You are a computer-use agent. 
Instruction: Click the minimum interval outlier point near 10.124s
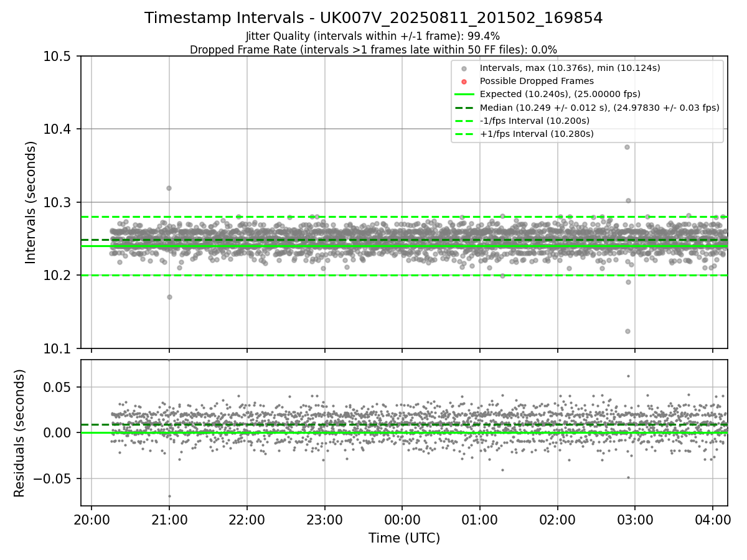(627, 331)
